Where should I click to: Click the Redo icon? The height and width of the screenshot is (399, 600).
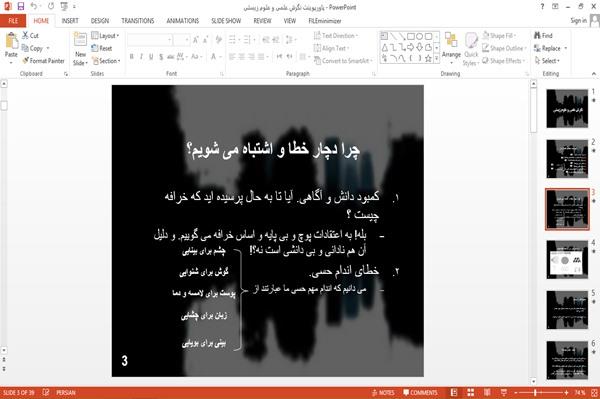51,7
